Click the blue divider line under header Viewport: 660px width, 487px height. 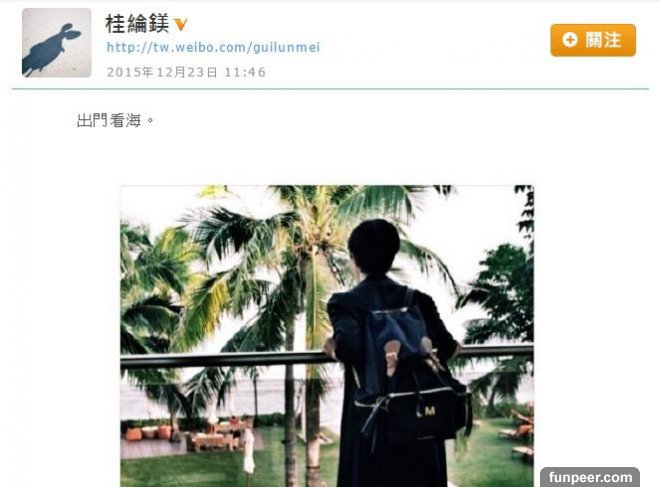click(x=330, y=89)
